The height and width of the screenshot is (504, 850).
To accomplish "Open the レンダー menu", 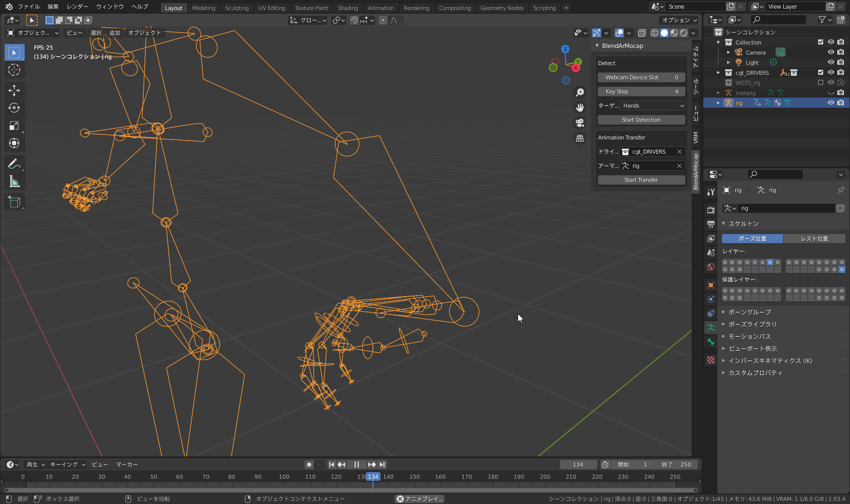I will click(77, 7).
